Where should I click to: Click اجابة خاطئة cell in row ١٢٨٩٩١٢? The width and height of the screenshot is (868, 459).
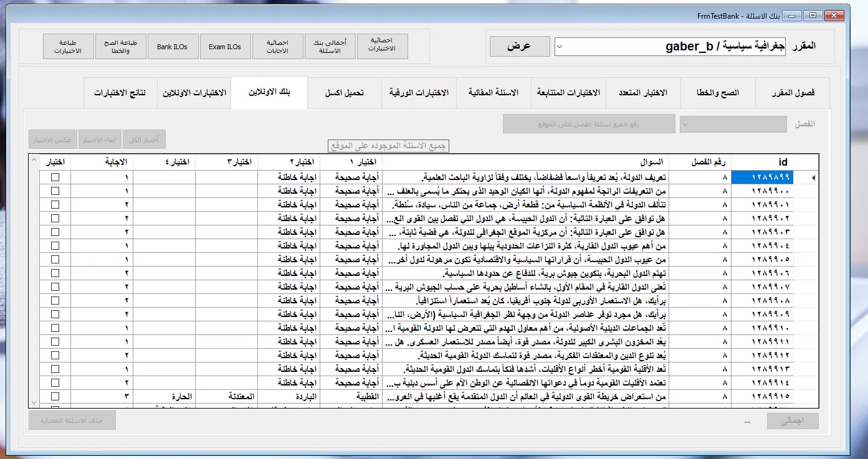[289, 356]
